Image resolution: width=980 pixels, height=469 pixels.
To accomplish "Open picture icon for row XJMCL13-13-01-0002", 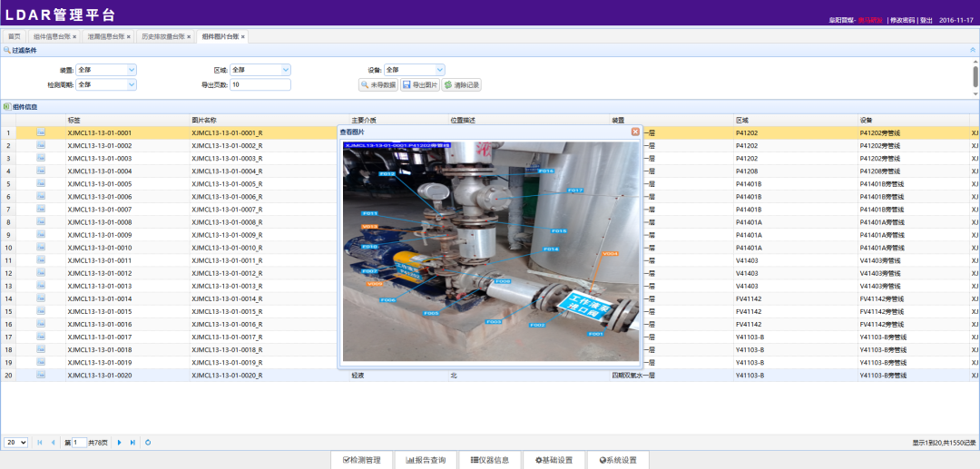I will (x=41, y=145).
